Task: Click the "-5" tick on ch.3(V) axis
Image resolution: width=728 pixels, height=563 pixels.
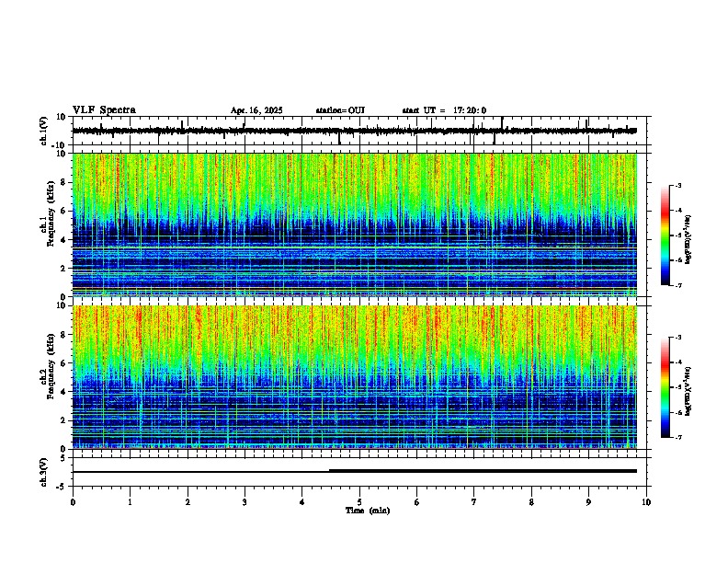Action: (63, 487)
